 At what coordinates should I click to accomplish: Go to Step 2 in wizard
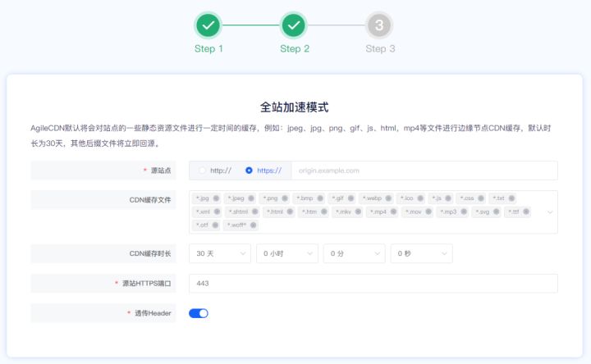[x=294, y=25]
